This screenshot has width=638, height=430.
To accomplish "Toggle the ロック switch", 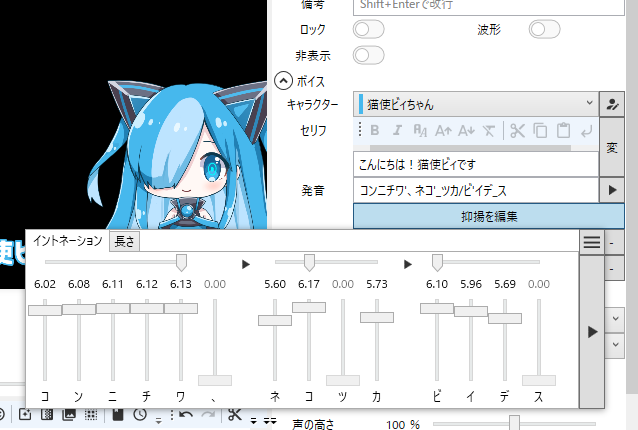I will 368,29.
